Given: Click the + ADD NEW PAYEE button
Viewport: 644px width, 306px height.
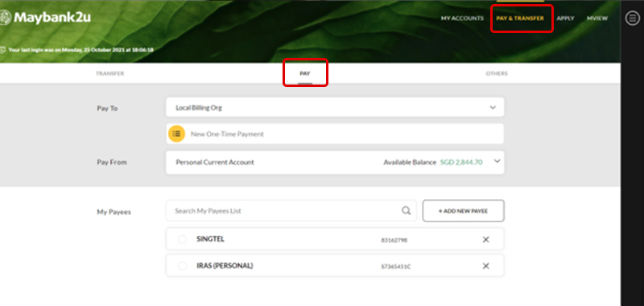Looking at the screenshot, I should [464, 211].
